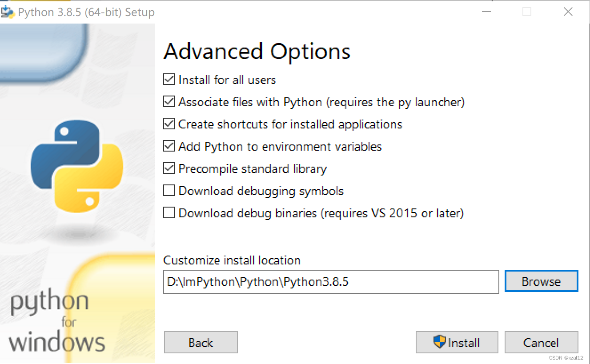Uncheck Create shortcuts for installed applications
Viewport: 590px width, 364px height.
point(169,124)
